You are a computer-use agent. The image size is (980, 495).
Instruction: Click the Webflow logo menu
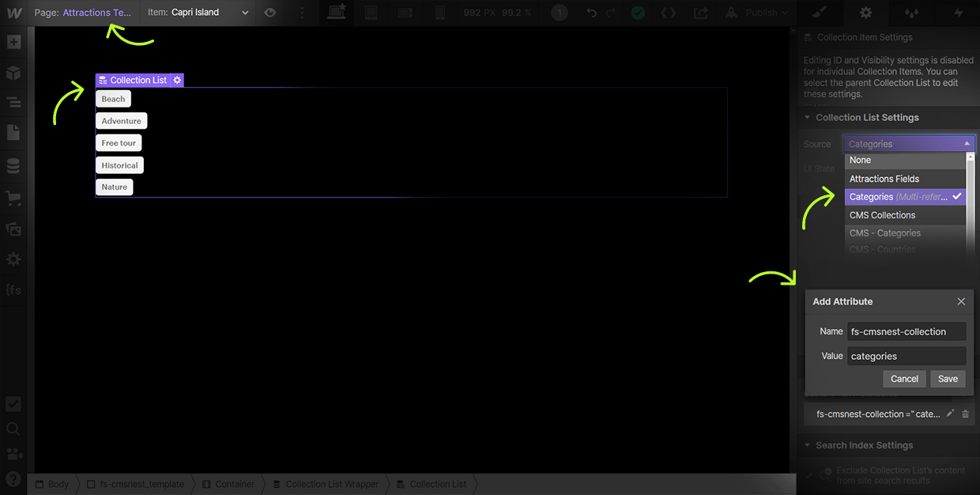13,13
